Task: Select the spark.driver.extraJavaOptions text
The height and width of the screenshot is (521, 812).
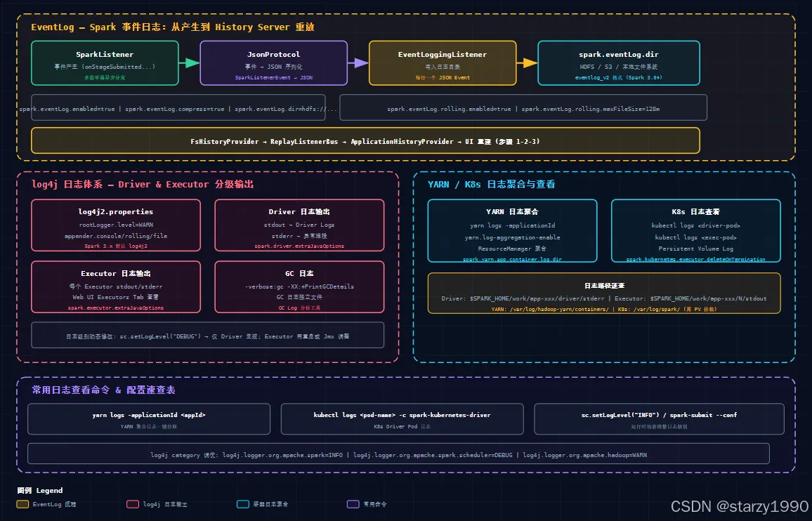Action: click(x=299, y=246)
